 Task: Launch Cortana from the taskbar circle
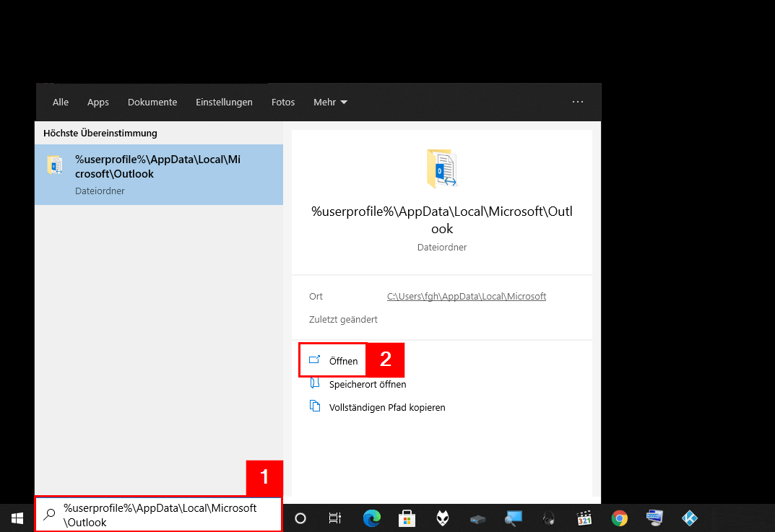300,518
